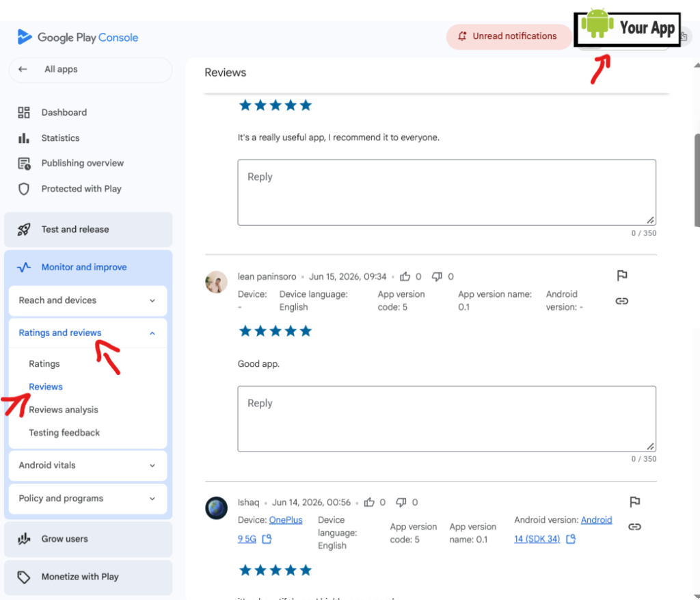Viewport: 700px width, 600px height.
Task: Click lean paninsoro's five-star rating
Action: [275, 331]
